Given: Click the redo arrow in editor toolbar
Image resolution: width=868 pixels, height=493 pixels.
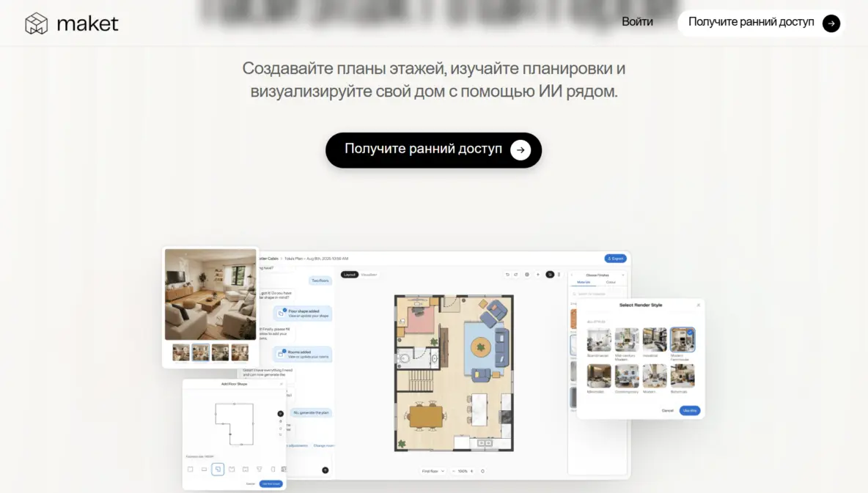Looking at the screenshot, I should pyautogui.click(x=516, y=275).
